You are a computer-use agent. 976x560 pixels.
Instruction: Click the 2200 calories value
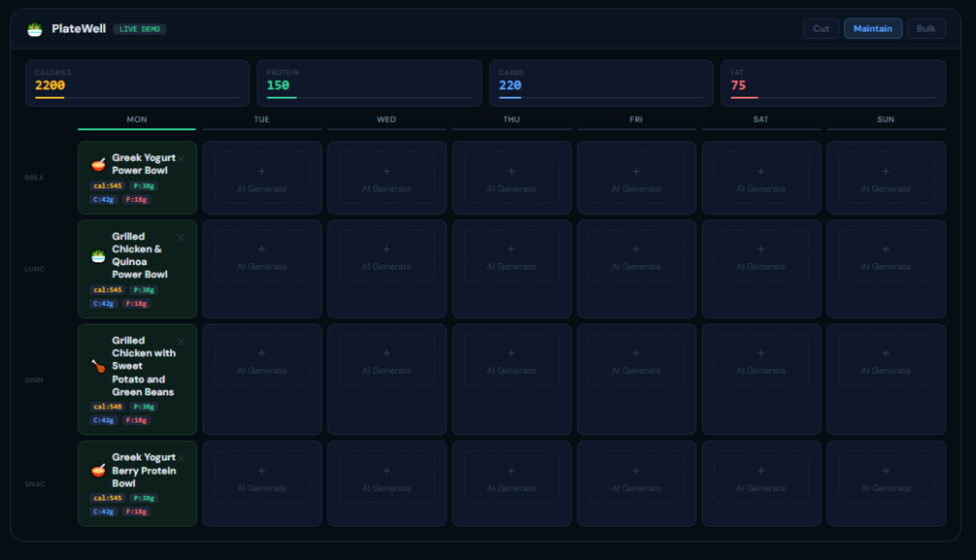[x=50, y=85]
